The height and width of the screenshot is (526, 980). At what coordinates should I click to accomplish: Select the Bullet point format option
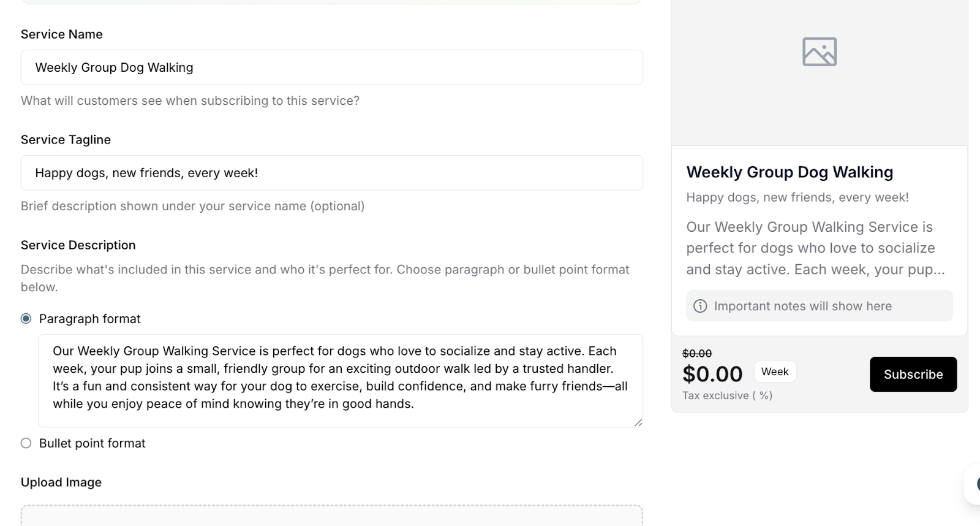tap(26, 443)
